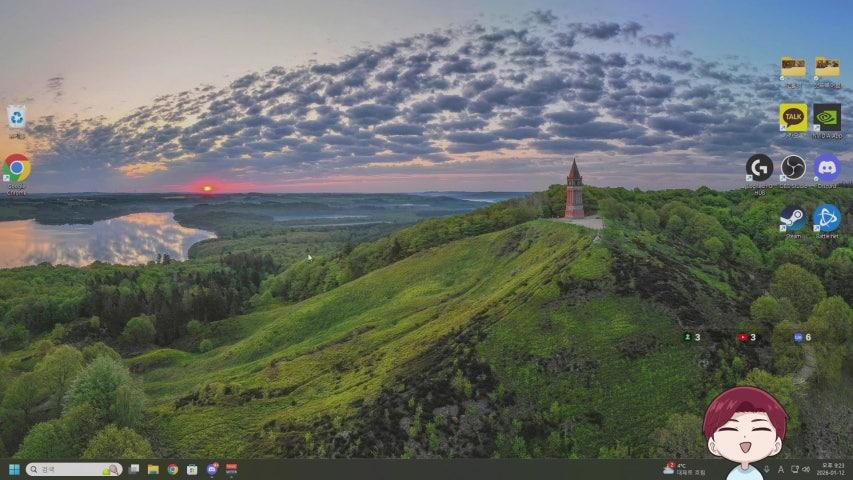This screenshot has width=853, height=480.
Task: Launch Discord desktop shortcut
Action: (827, 170)
